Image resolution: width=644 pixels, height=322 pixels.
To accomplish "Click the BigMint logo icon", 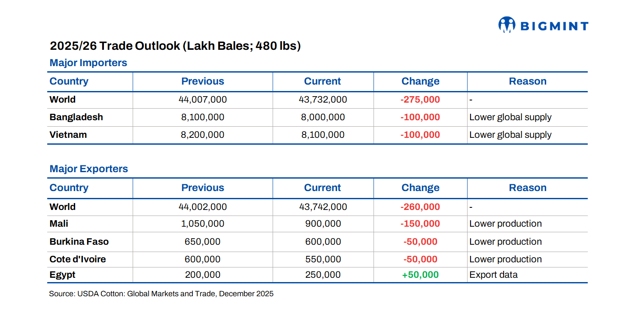I will [507, 25].
